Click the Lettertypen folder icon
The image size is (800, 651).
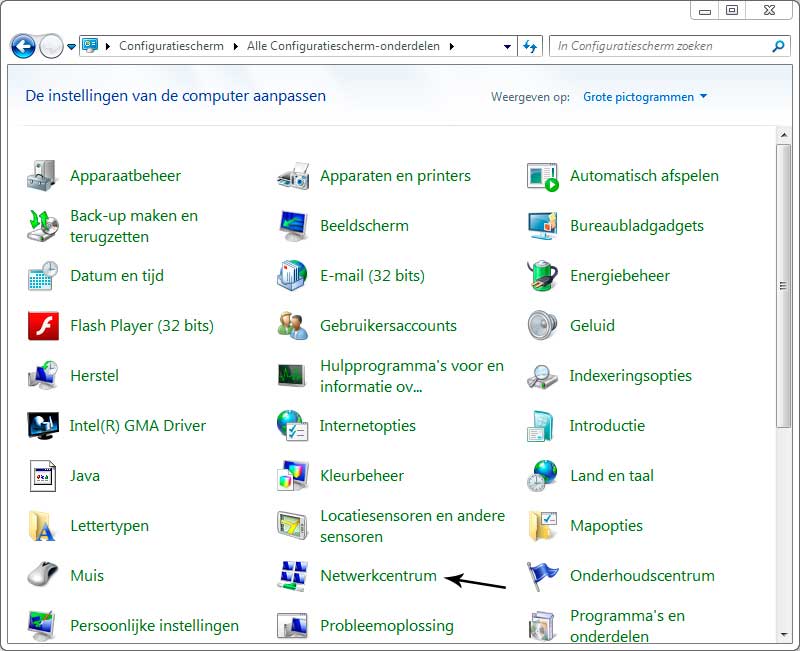pyautogui.click(x=41, y=526)
